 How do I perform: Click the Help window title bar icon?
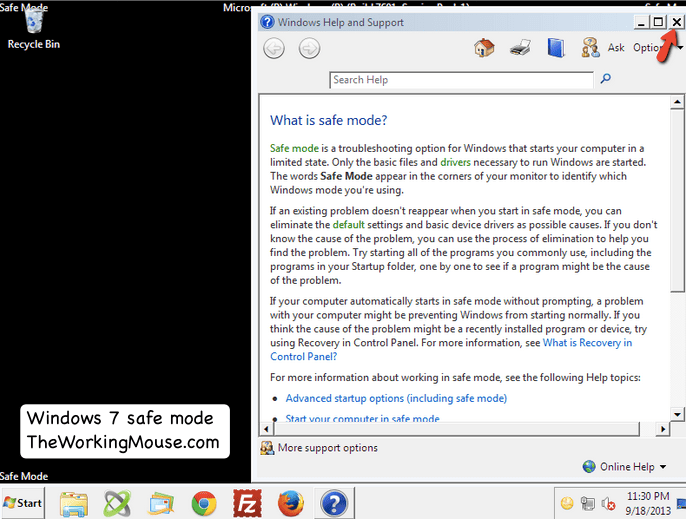267,22
